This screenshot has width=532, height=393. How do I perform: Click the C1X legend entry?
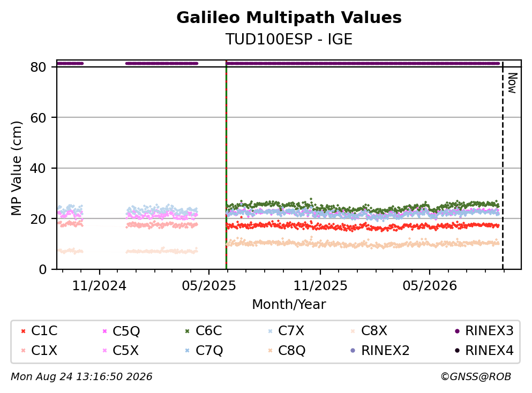(x=39, y=350)
